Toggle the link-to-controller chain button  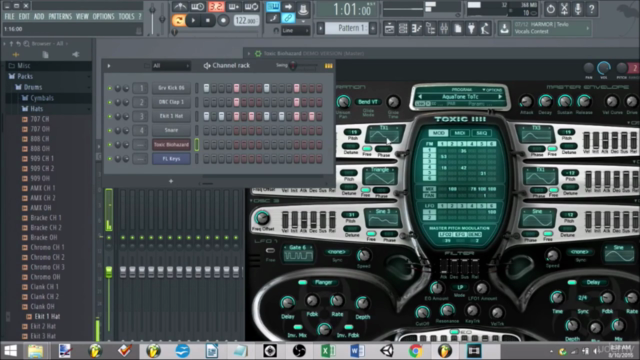[288, 18]
